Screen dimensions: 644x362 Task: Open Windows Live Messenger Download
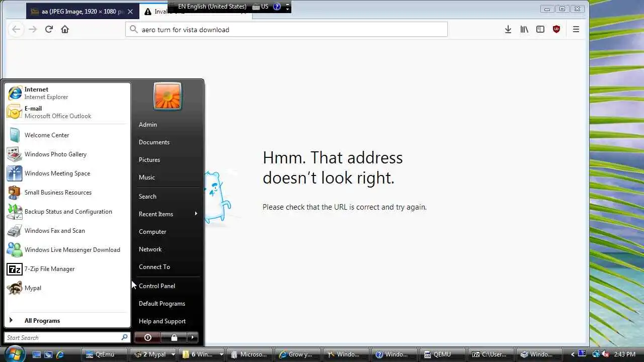67,250
